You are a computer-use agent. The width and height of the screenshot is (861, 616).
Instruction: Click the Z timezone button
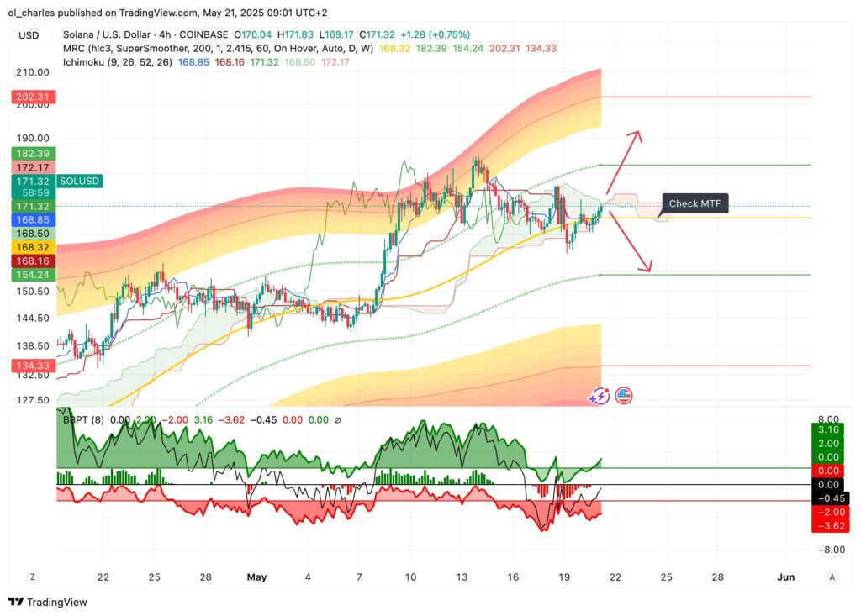(33, 577)
